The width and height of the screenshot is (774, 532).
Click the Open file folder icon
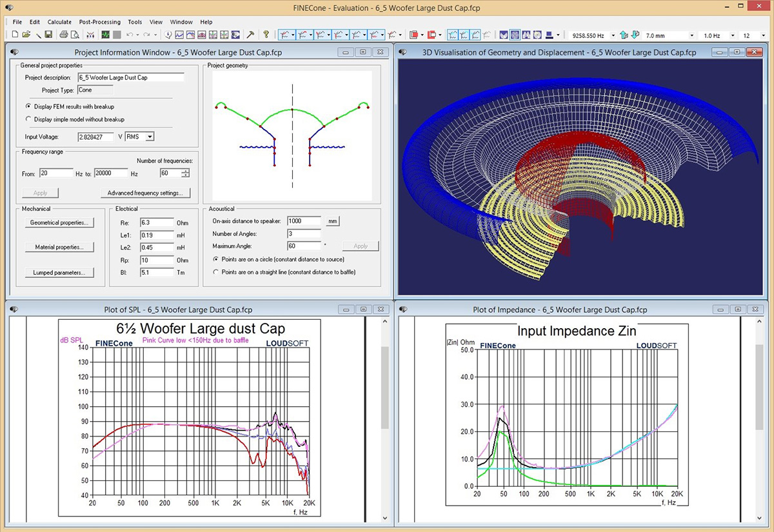pos(26,34)
